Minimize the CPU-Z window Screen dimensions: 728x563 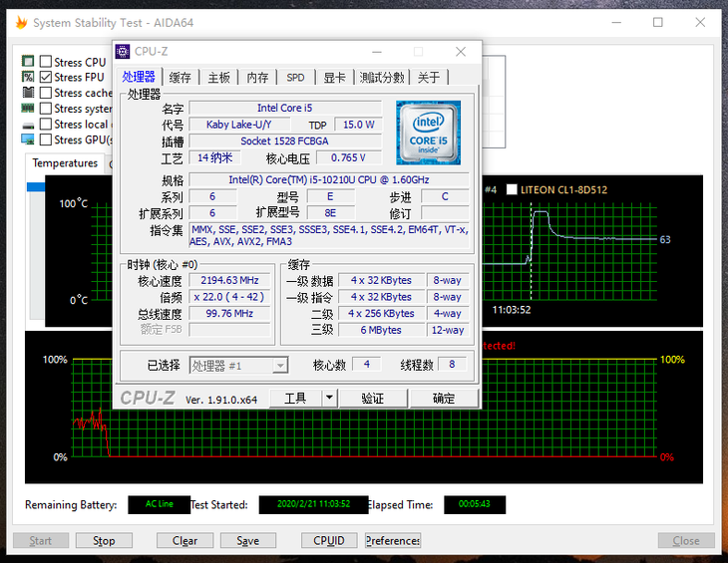click(377, 52)
